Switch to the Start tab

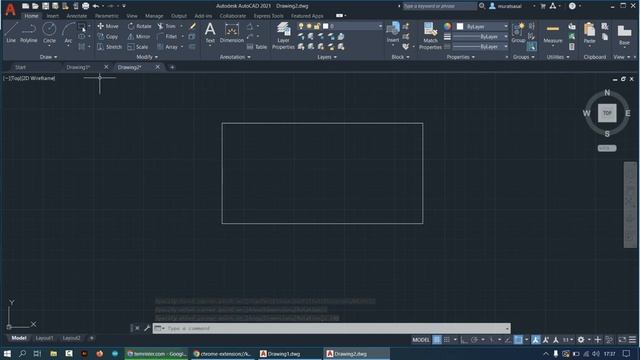[20, 67]
